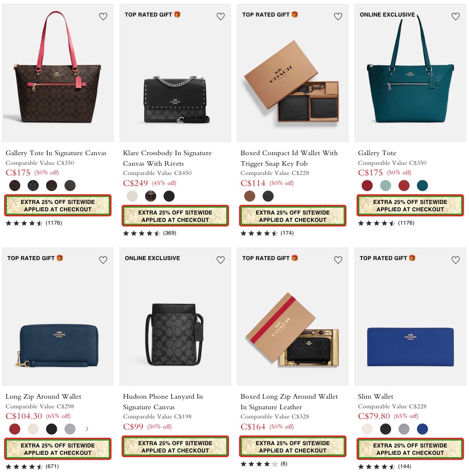This screenshot has height=476, width=469.
Task: Click heart on Boxed Compact Id Wallet
Action: click(338, 17)
